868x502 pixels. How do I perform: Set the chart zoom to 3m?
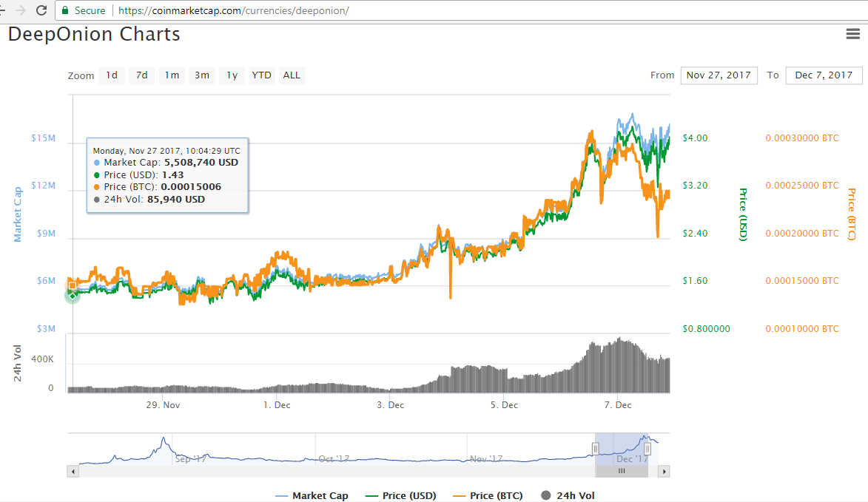(x=202, y=75)
